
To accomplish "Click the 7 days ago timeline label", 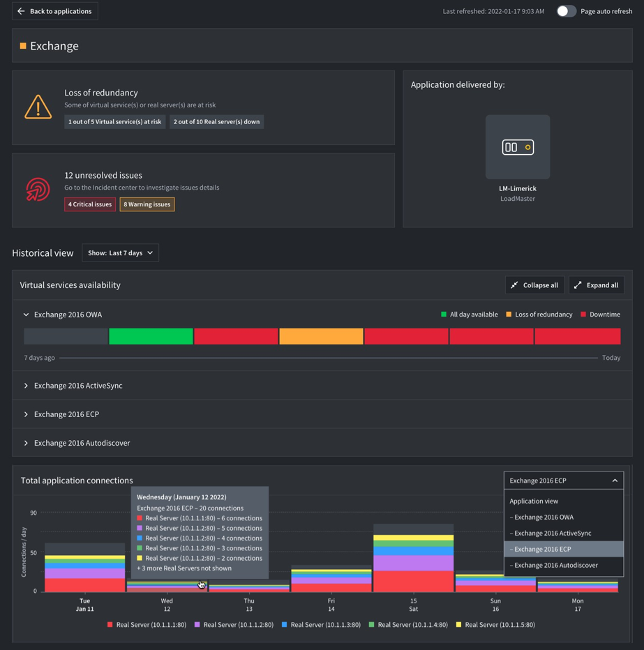I will 39,358.
